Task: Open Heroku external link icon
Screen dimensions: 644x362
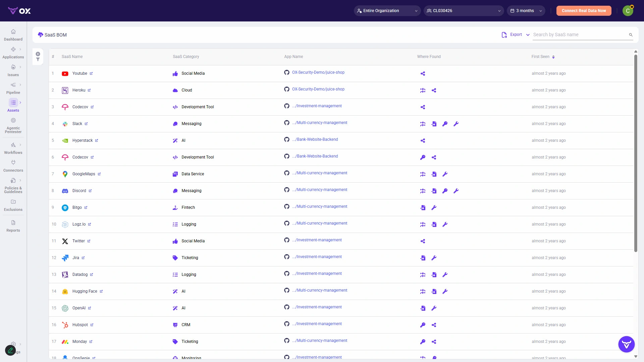Action: tap(89, 90)
